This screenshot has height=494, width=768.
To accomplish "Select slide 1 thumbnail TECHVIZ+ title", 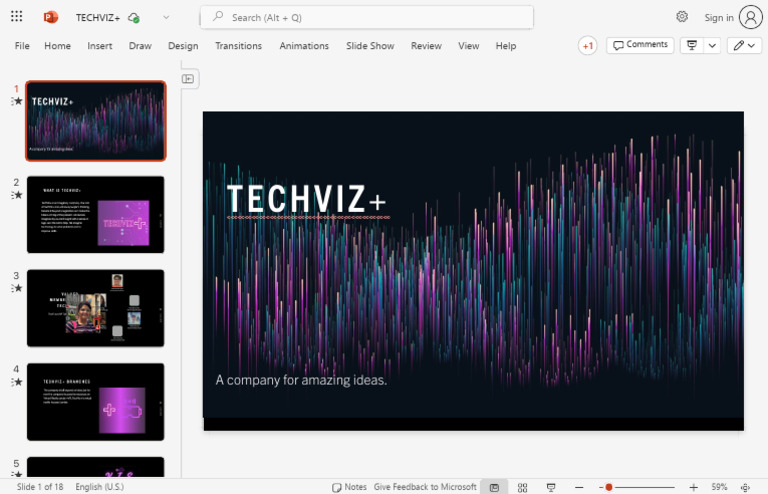I will [96, 121].
